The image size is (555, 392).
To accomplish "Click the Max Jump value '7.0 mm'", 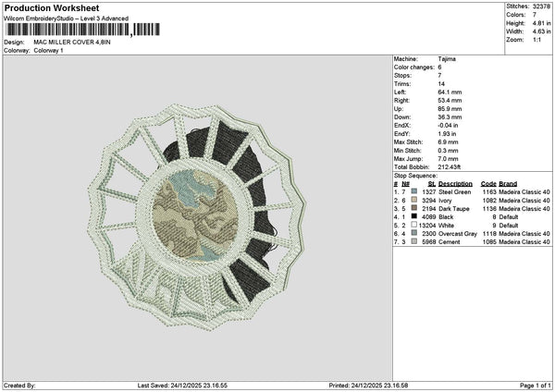I will [x=448, y=159].
